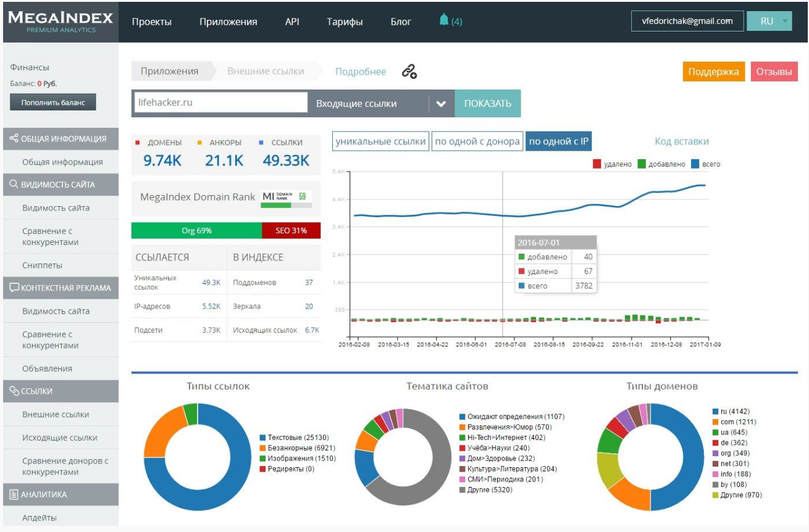Viewport: 809px width, 532px height.
Task: Open the API top menu item
Action: tap(292, 22)
